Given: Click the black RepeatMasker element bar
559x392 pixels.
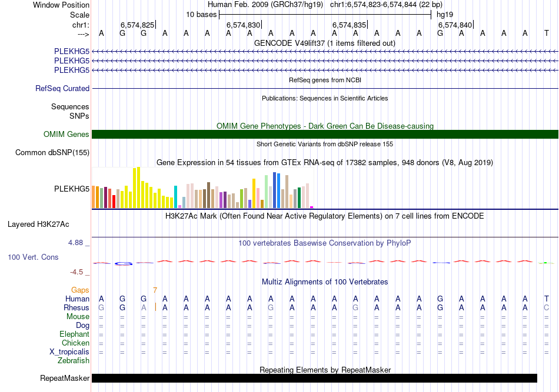Looking at the screenshot, I should (314, 378).
